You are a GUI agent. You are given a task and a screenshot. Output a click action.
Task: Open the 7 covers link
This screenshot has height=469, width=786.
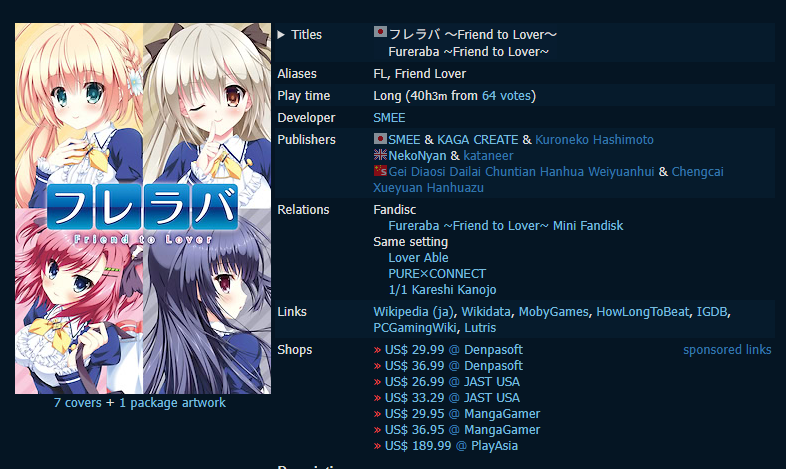click(78, 403)
